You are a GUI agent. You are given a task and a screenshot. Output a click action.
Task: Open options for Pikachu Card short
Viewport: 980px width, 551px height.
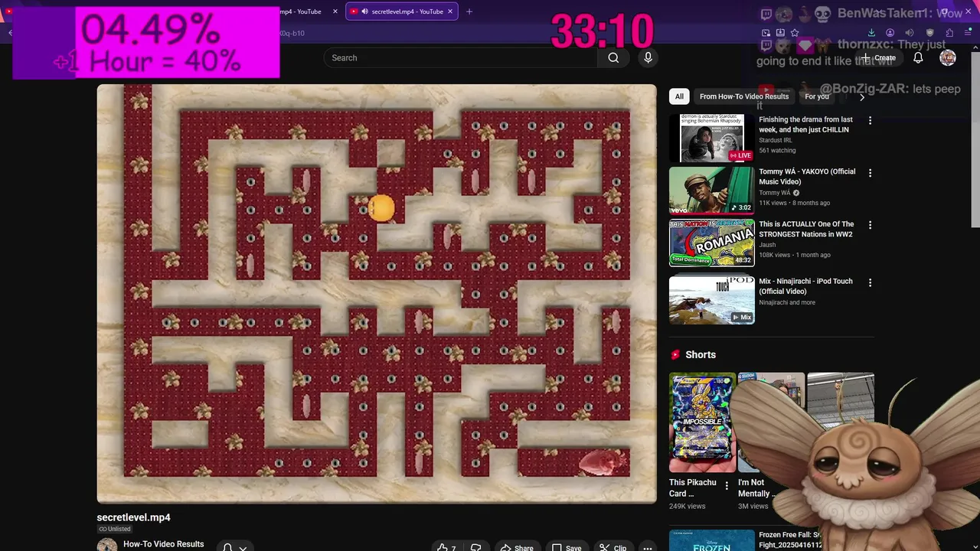[727, 485]
